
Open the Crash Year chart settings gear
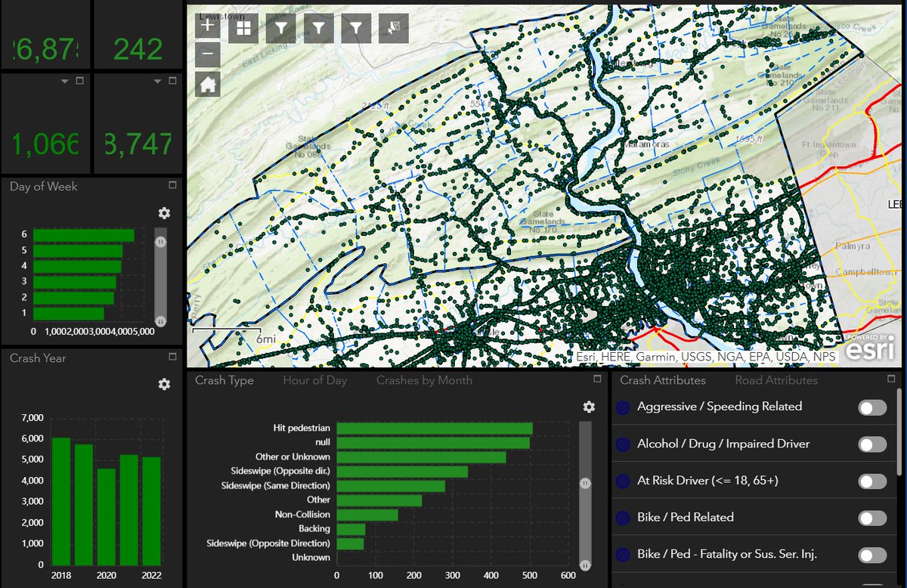click(x=164, y=384)
